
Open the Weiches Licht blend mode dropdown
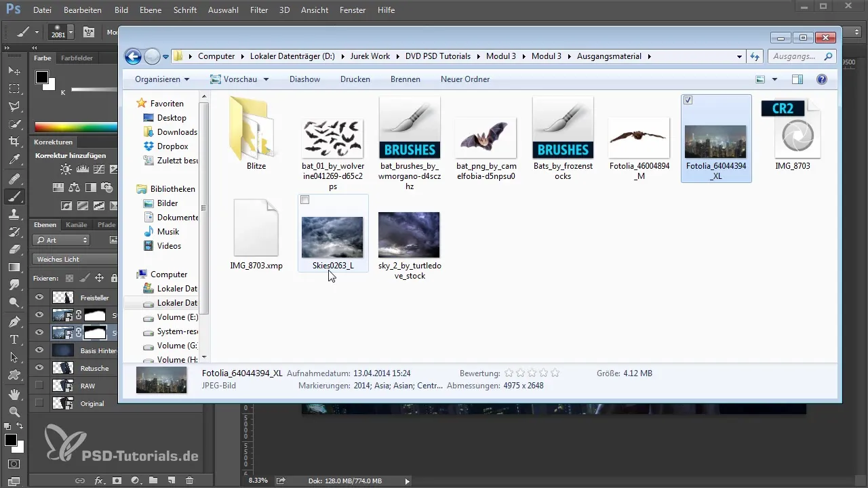[x=73, y=259]
